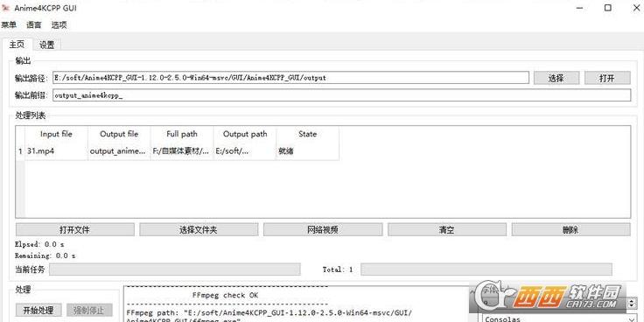The height and width of the screenshot is (322, 644).
Task: Click the Full path column header
Action: coord(182,134)
